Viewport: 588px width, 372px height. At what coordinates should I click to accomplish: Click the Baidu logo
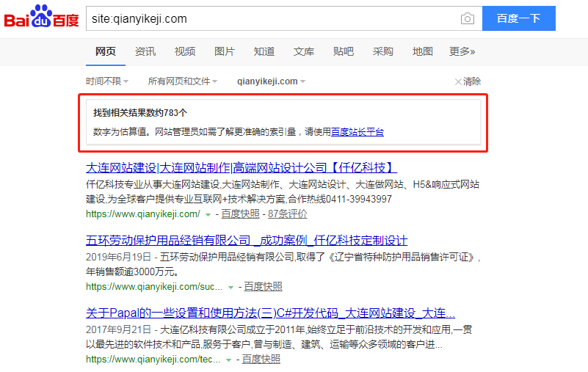42,18
